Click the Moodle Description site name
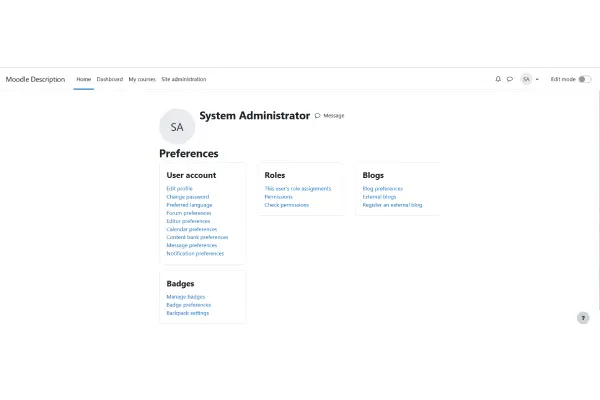600x400 pixels. [x=35, y=79]
